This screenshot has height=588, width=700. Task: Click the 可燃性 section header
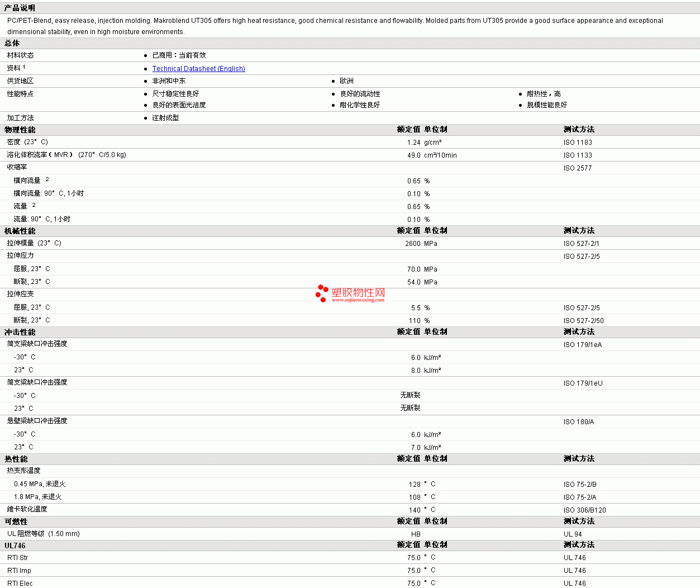pos(16,521)
